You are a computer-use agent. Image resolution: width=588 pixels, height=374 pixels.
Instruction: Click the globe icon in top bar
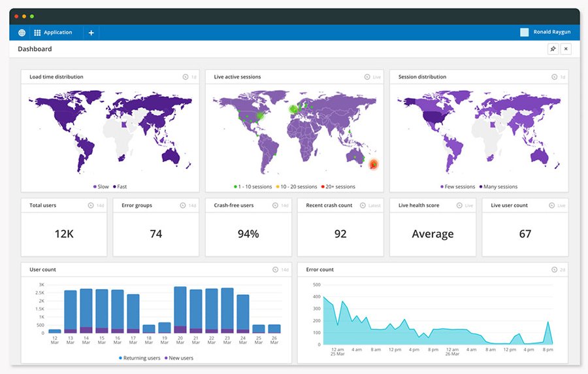[x=22, y=33]
